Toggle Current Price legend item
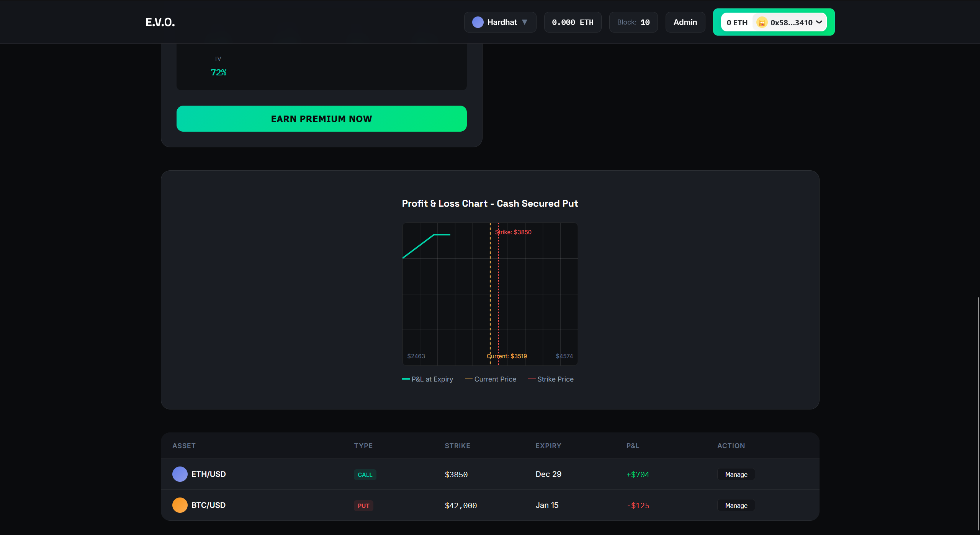The width and height of the screenshot is (980, 535). pos(491,379)
